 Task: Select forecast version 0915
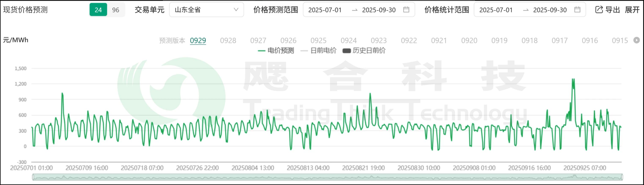pyautogui.click(x=620, y=40)
